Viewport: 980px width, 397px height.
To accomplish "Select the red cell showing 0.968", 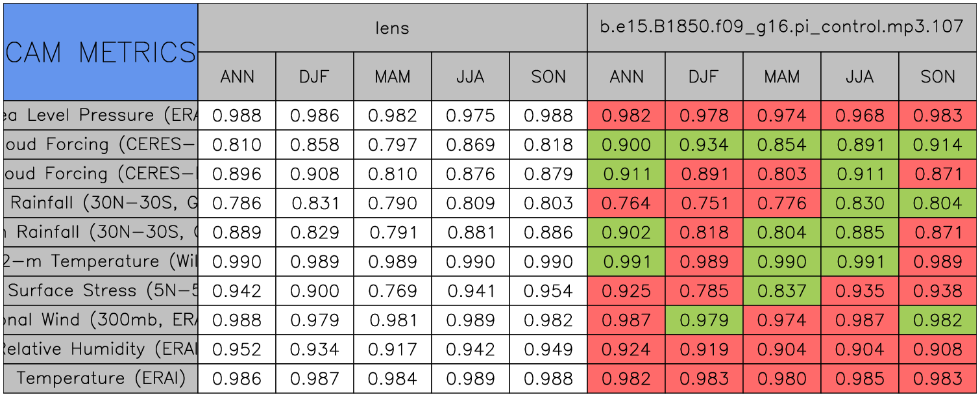I will (x=860, y=116).
